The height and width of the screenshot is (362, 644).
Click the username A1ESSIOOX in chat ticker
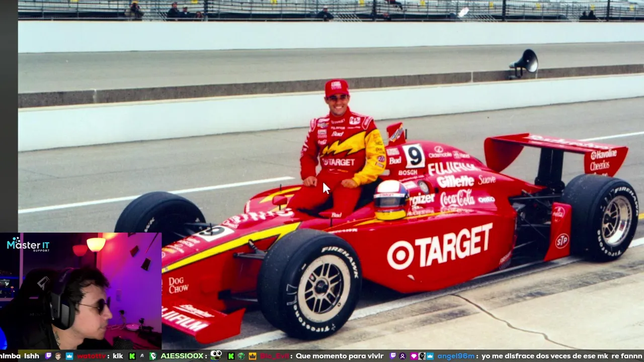(x=182, y=356)
